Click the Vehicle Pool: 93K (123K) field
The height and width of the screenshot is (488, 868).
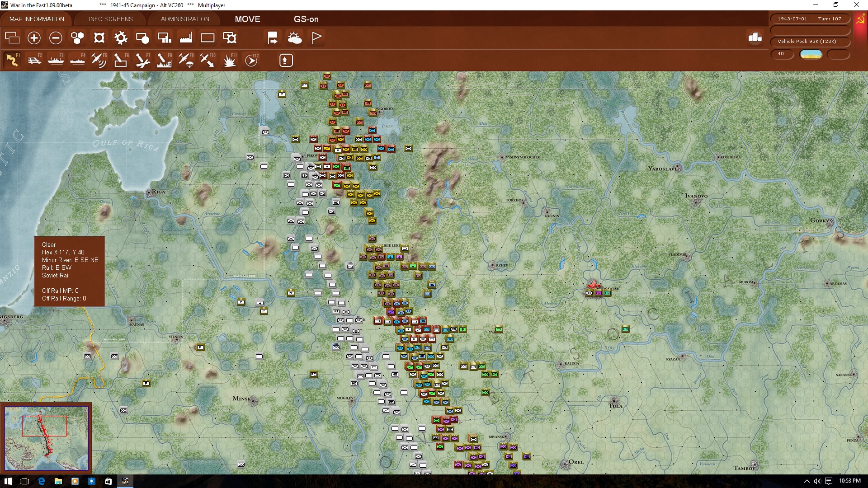pyautogui.click(x=810, y=42)
